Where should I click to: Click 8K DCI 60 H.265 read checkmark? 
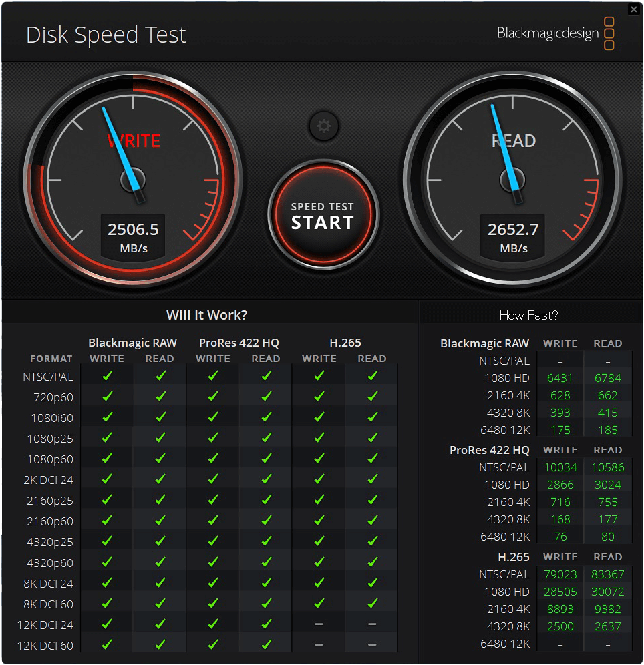[373, 603]
